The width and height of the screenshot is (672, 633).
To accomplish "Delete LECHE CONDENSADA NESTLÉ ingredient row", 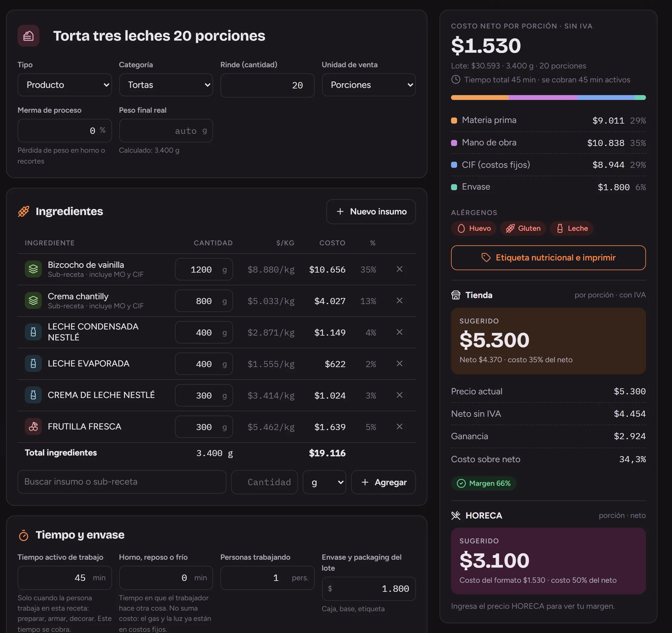I will 399,332.
